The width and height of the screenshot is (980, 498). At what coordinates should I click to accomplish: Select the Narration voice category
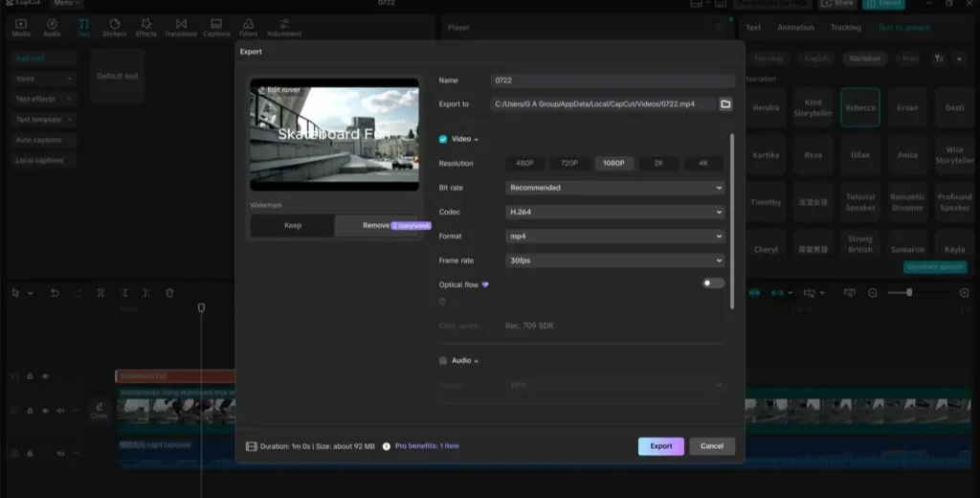(x=865, y=58)
